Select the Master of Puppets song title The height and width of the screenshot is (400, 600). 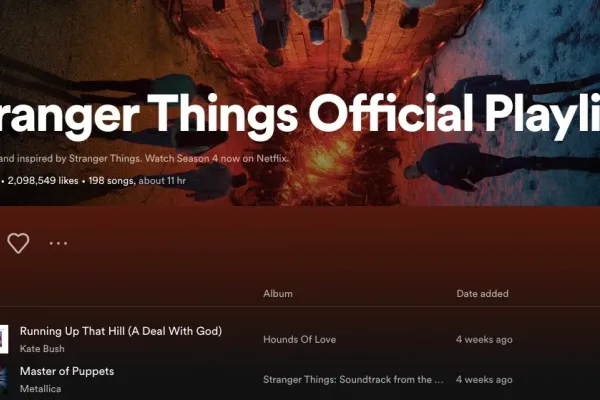pyautogui.click(x=67, y=371)
